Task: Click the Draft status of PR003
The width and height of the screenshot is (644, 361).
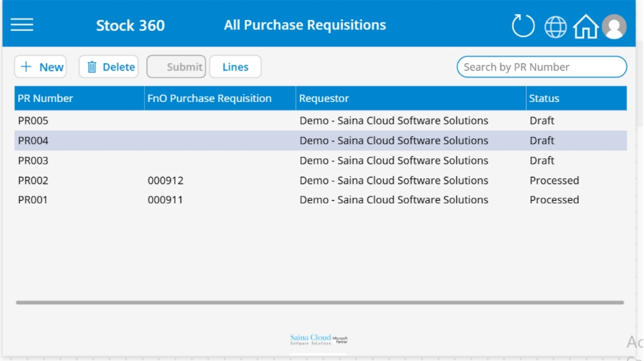Action: pyautogui.click(x=542, y=160)
